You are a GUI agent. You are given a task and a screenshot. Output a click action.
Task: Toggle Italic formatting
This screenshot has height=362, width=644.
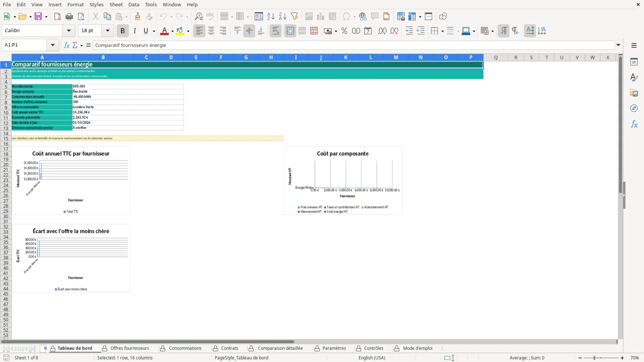click(134, 31)
